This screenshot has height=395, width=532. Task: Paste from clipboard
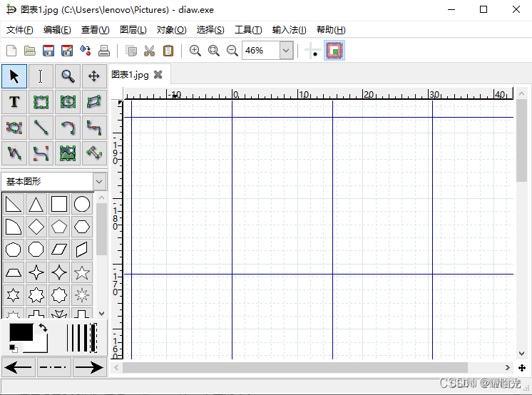(168, 51)
